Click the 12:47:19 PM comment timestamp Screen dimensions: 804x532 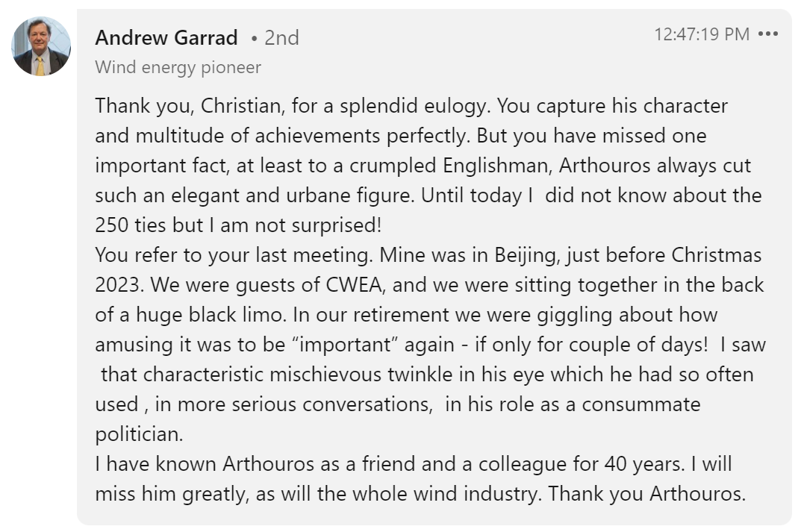point(702,34)
